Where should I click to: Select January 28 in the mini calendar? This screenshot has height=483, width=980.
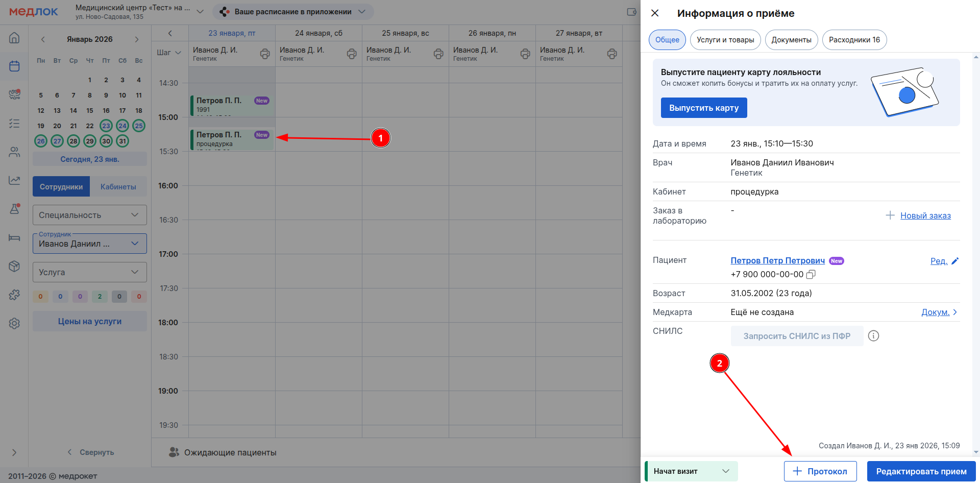click(73, 141)
